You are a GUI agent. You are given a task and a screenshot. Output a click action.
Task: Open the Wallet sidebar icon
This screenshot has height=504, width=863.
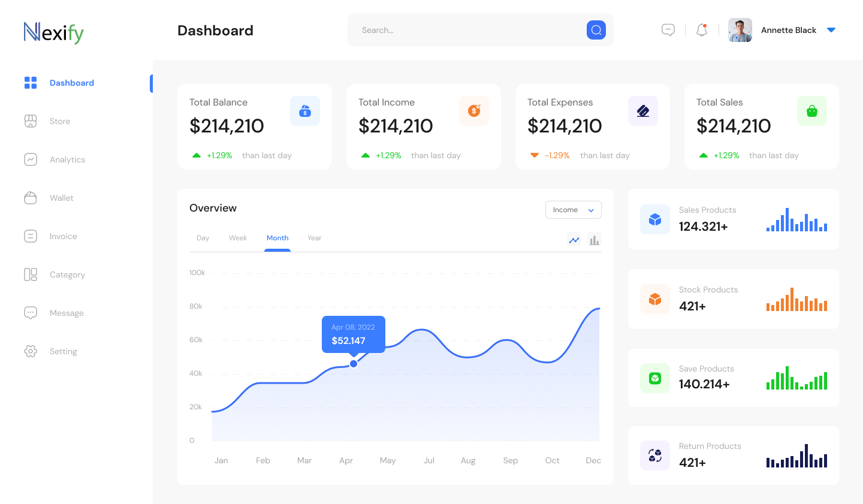(31, 198)
